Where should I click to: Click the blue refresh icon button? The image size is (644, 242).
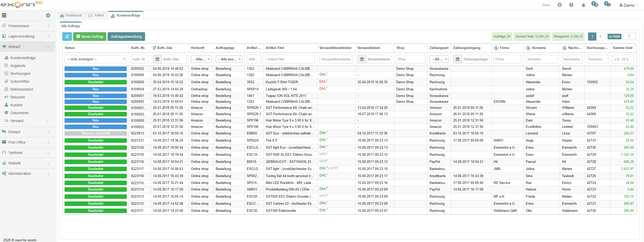click(67, 37)
